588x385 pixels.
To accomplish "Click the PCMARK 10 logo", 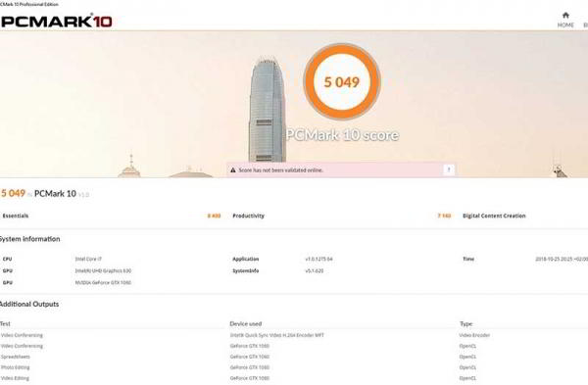I will tap(56, 22).
